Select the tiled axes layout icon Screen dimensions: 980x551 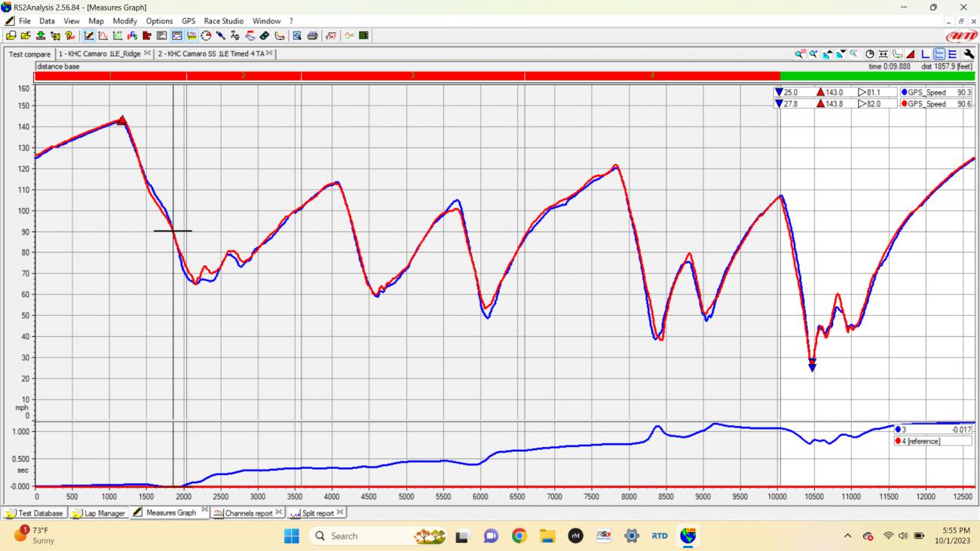939,54
